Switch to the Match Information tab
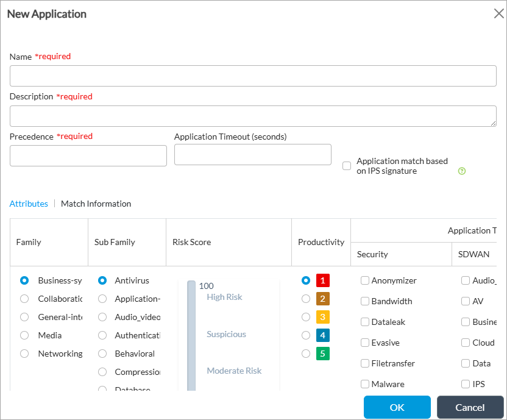 [x=96, y=204]
